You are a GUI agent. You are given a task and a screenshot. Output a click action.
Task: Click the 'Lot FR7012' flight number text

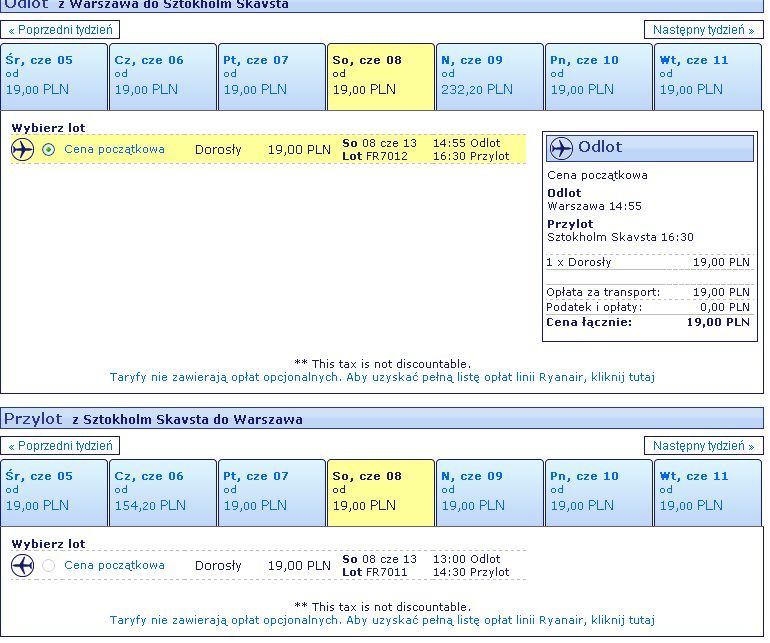[x=375, y=156]
